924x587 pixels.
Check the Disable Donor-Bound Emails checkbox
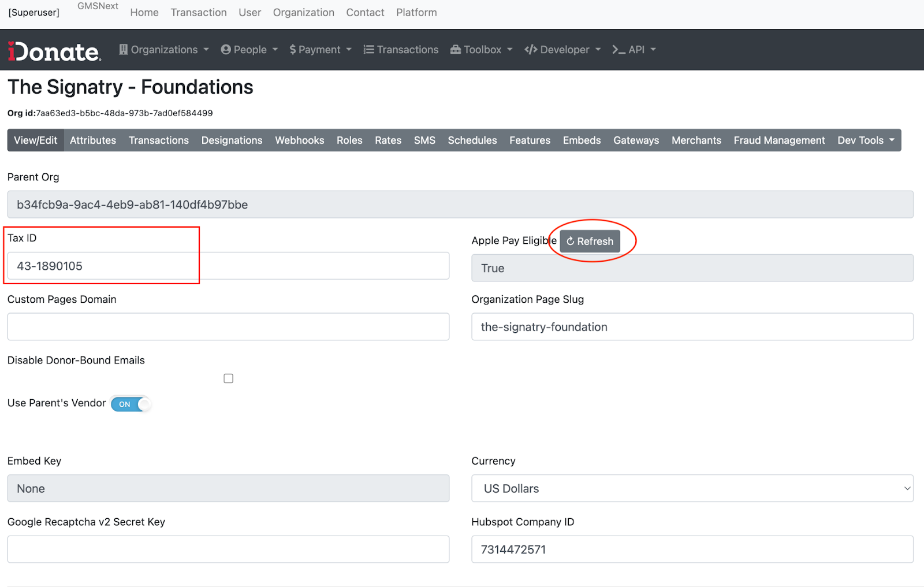(x=229, y=378)
